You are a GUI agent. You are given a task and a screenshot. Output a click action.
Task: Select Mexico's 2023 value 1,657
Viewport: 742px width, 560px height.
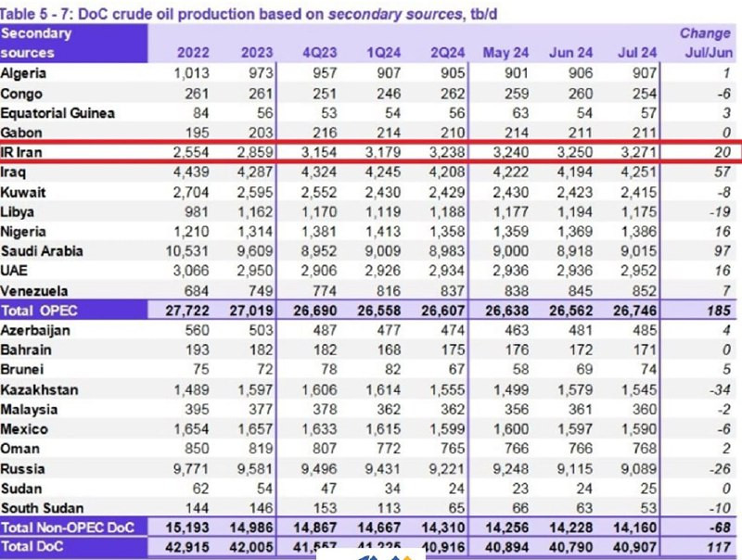click(x=255, y=429)
